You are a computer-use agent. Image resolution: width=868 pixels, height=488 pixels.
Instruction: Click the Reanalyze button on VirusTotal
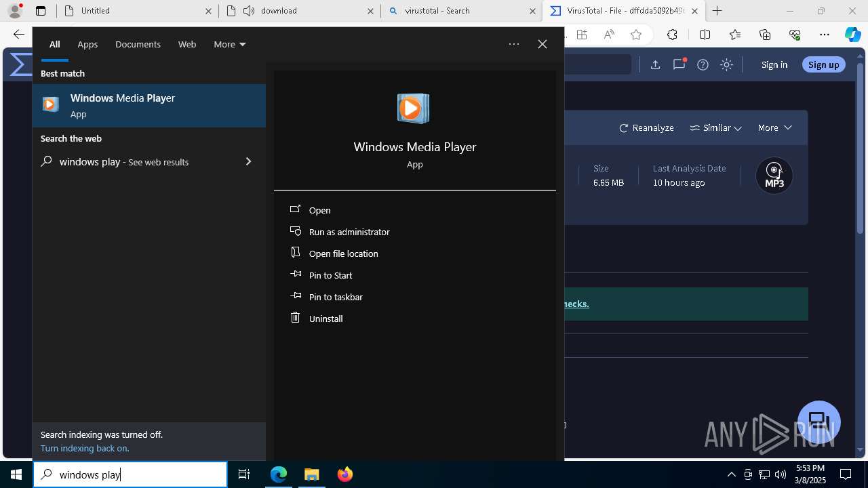(x=646, y=127)
